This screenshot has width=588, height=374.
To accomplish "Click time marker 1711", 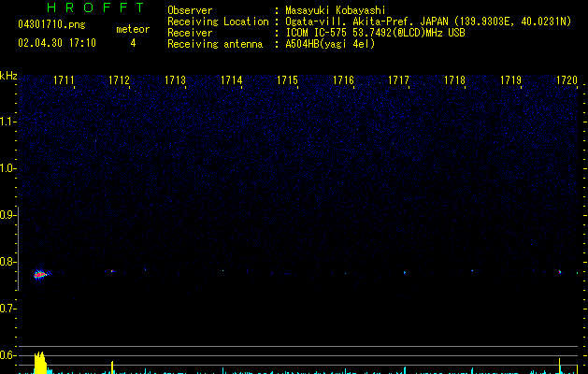I will coord(64,80).
